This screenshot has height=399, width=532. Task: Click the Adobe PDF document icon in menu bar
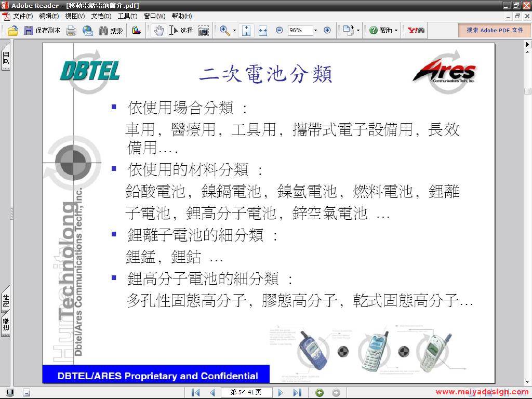[6, 16]
